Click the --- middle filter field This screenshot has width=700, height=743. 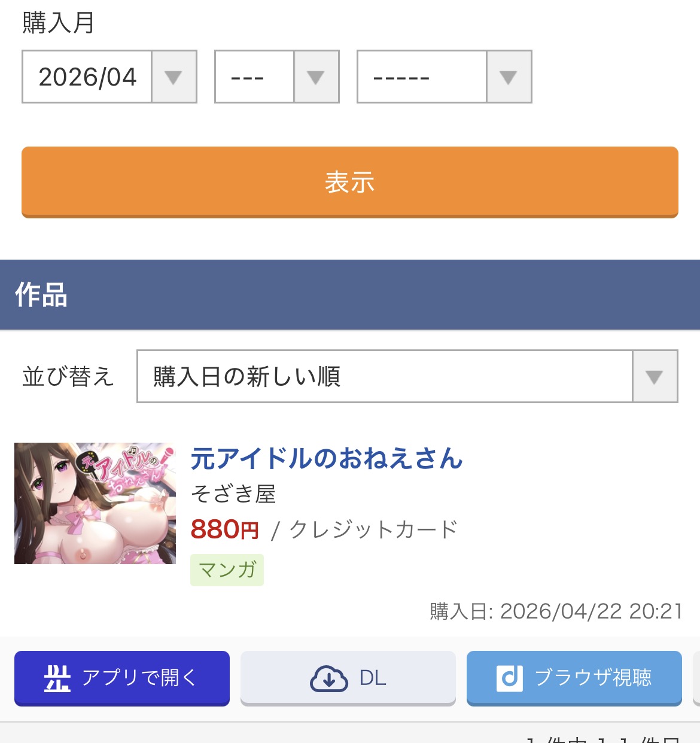277,77
